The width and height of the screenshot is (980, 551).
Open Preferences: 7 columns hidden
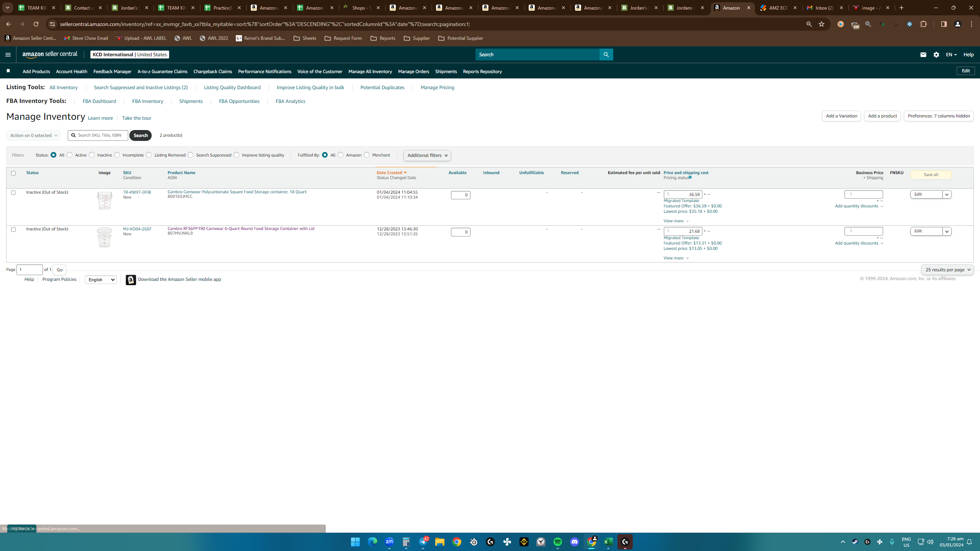pyautogui.click(x=939, y=116)
